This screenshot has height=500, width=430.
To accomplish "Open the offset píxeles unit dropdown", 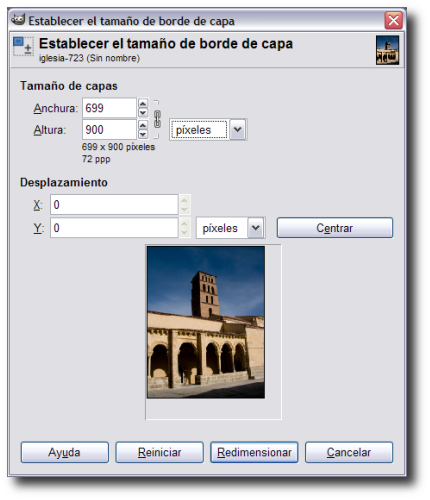I will pyautogui.click(x=231, y=228).
